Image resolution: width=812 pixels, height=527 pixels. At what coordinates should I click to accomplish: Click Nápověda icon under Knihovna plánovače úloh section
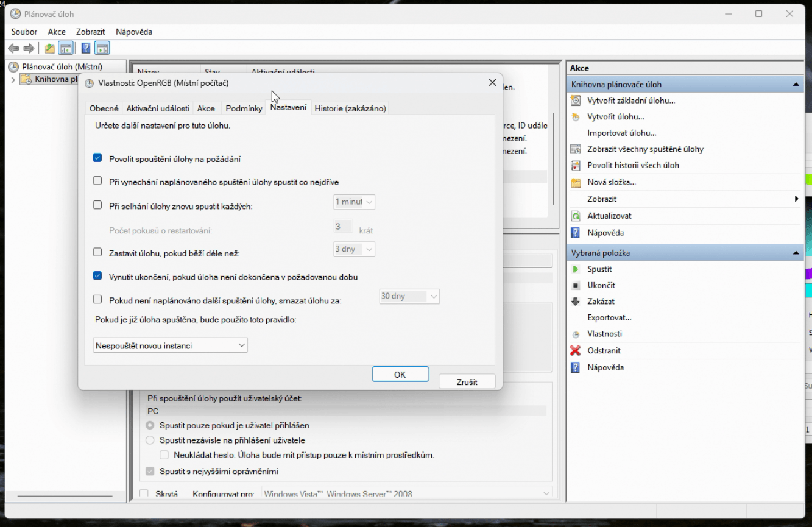(x=575, y=233)
